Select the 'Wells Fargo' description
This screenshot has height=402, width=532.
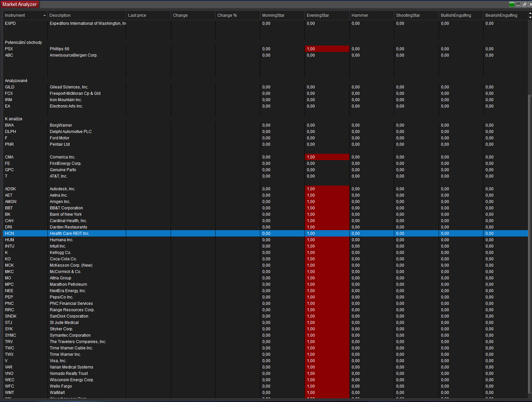point(61,386)
